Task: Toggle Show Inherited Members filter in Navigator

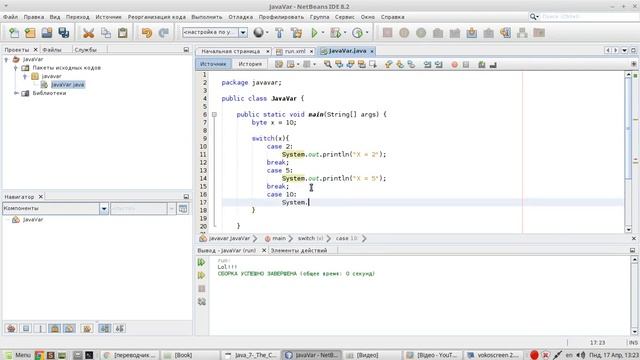Action: pyautogui.click(x=11, y=328)
